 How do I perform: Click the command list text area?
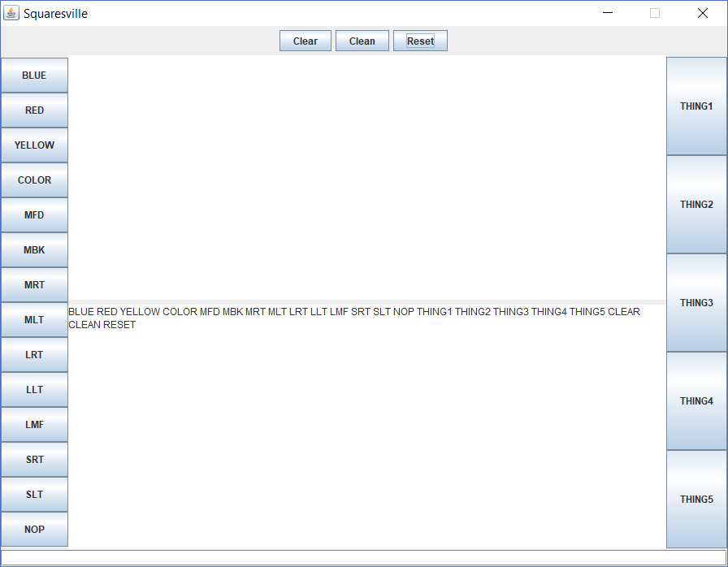tap(366, 426)
